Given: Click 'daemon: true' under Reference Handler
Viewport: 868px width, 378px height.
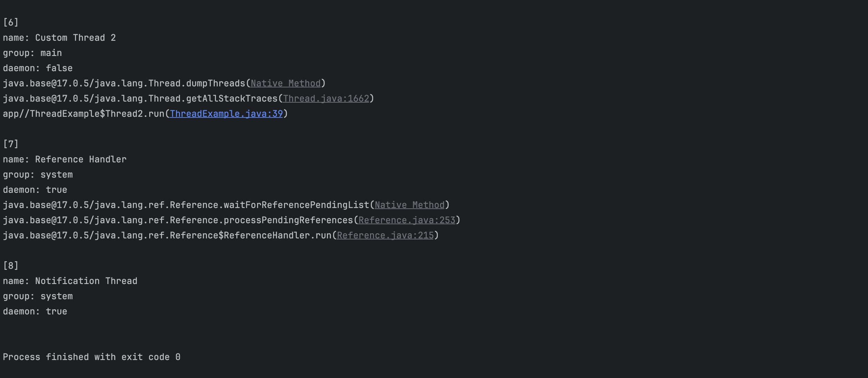Looking at the screenshot, I should [x=35, y=190].
